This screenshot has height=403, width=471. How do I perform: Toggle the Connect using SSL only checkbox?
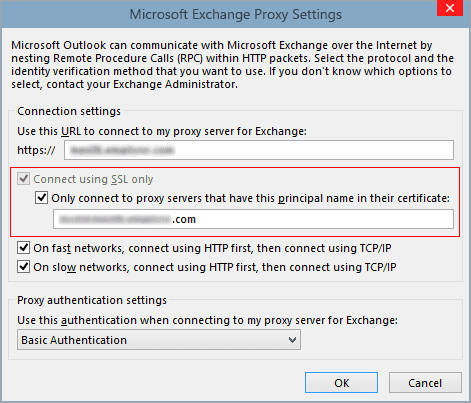click(x=24, y=179)
